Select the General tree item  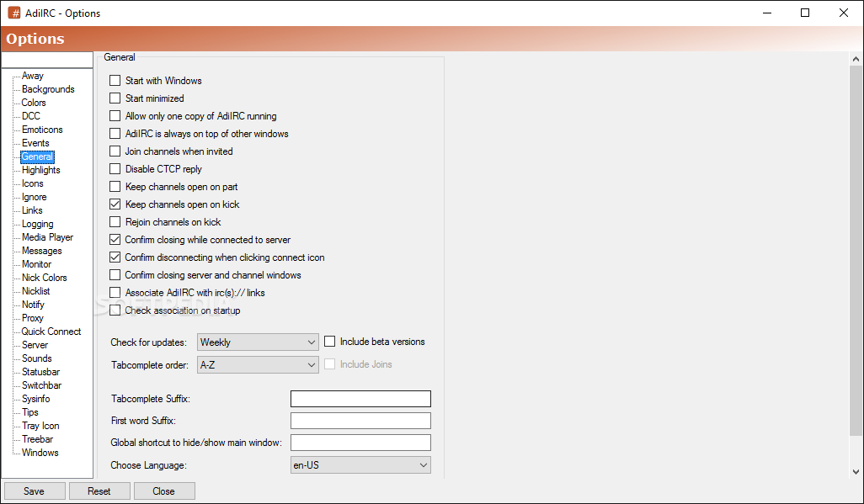[x=37, y=157]
